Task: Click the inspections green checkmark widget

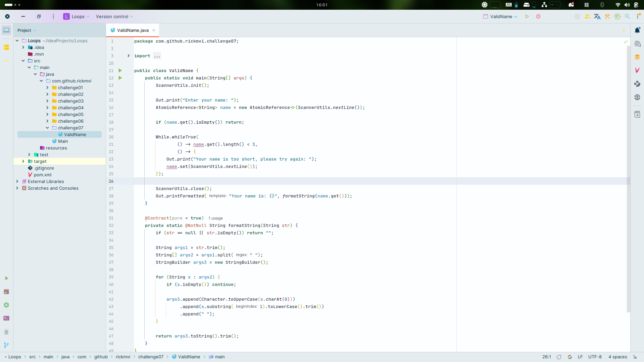Action: click(626, 42)
